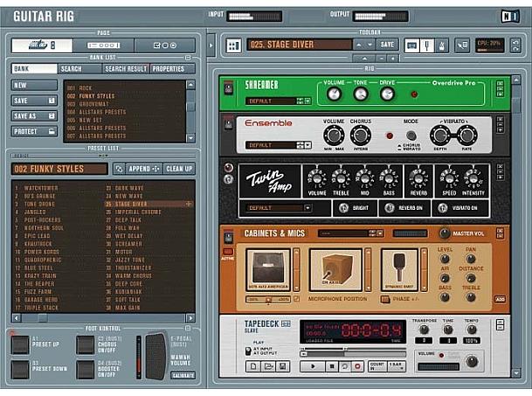Create new file in Tapedeck
This screenshot has width=532, height=396.
click(x=253, y=366)
